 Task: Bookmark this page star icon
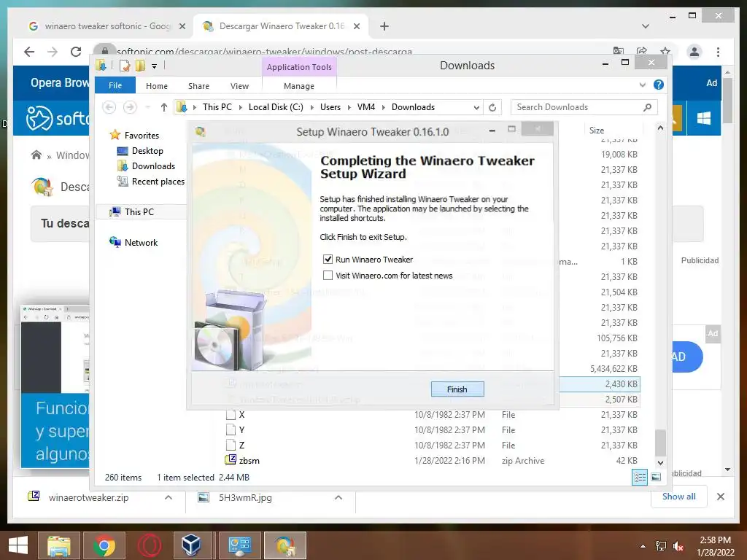(665, 51)
